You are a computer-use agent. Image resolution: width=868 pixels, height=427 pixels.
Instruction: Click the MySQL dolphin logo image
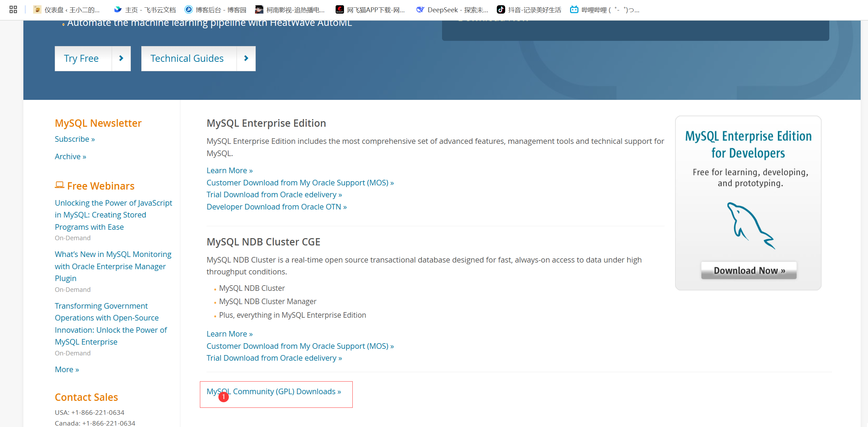pyautogui.click(x=750, y=225)
